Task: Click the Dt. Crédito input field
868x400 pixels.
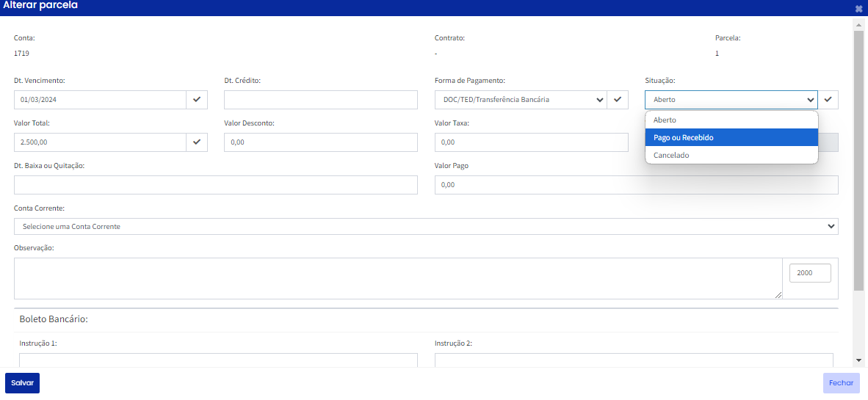Action: tap(320, 100)
